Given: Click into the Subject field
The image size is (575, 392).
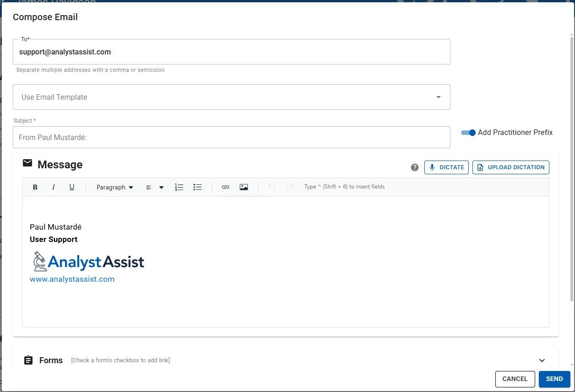Looking at the screenshot, I should coord(232,137).
